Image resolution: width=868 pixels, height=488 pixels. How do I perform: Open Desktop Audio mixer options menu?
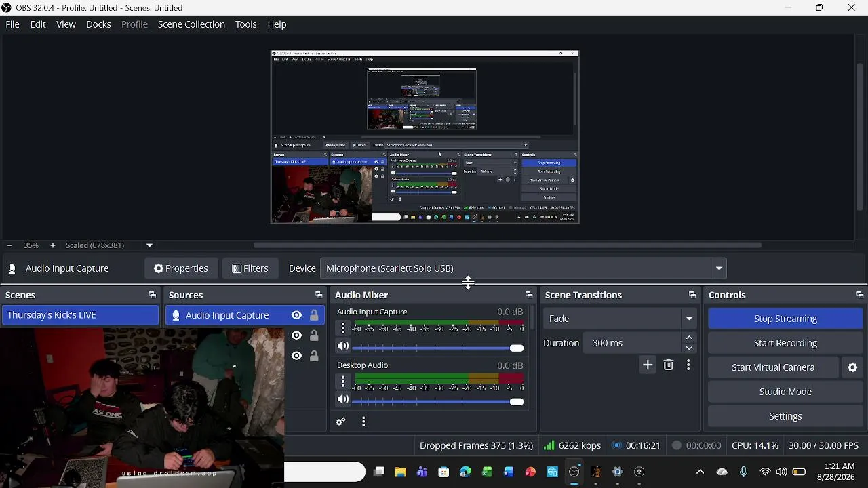click(343, 382)
